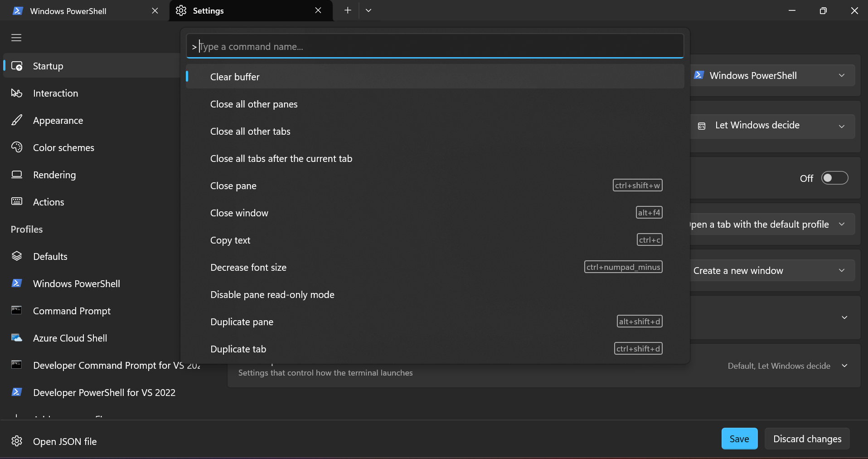Screen dimensions: 868x459
Task: Click the Developer Command Prompt profile icon
Action: (x=17, y=365)
